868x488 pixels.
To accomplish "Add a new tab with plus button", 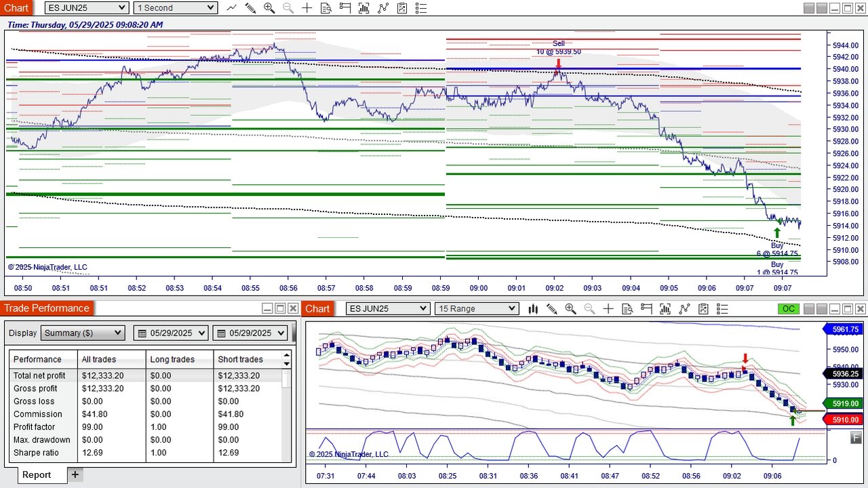I will [x=75, y=474].
